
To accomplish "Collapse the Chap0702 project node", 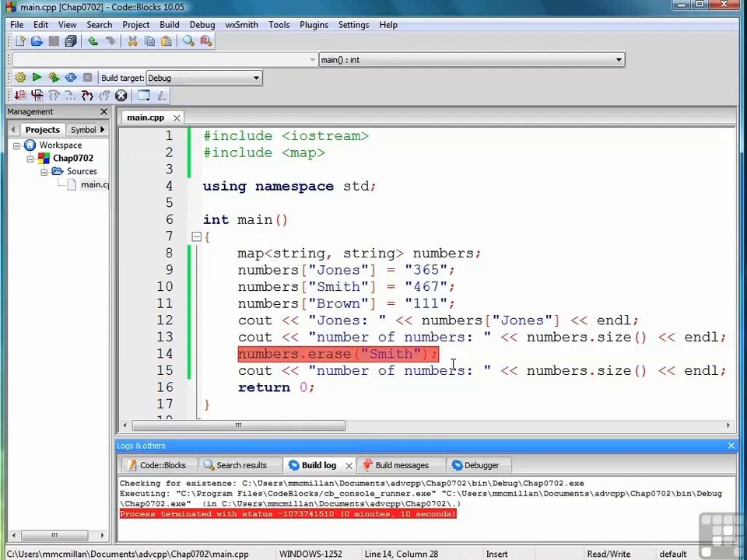I will point(30,159).
